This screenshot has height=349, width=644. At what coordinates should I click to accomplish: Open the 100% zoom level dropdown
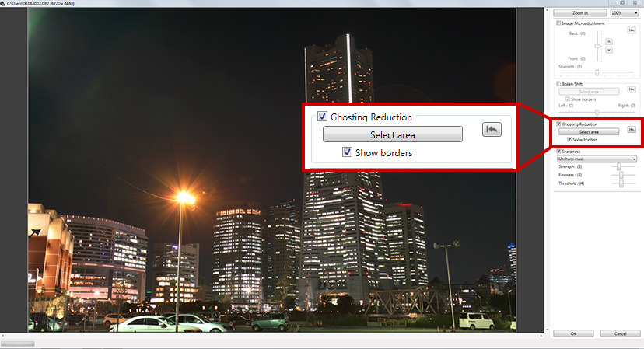click(623, 13)
